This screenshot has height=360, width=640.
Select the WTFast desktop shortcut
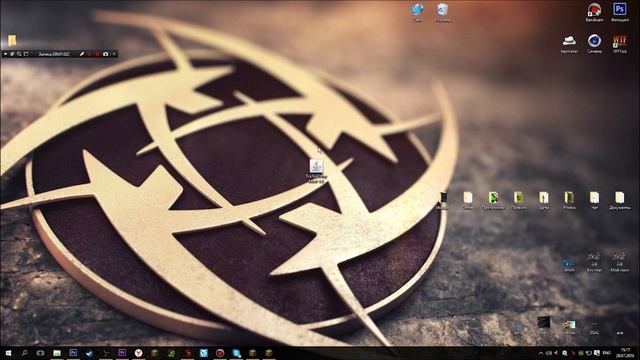(620, 43)
